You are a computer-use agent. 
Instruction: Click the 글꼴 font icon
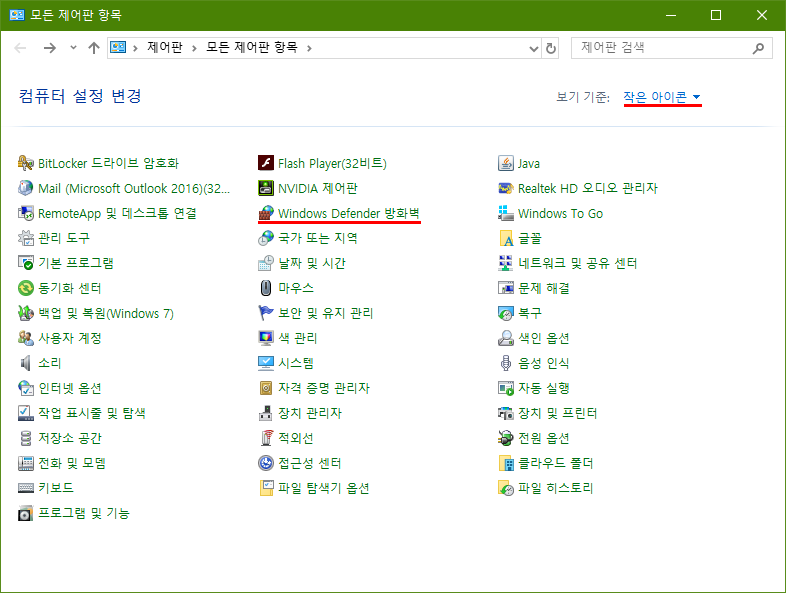(506, 238)
